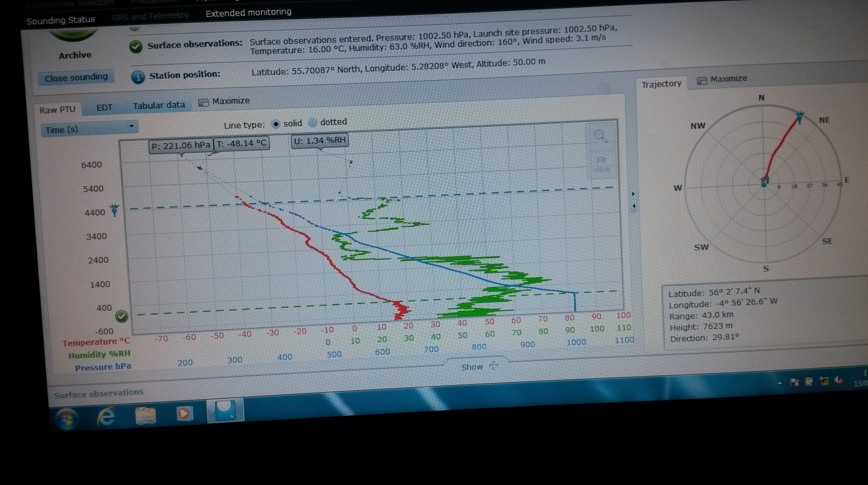Switch to the EDT tab
Image resolution: width=868 pixels, height=485 pixels.
coord(104,108)
